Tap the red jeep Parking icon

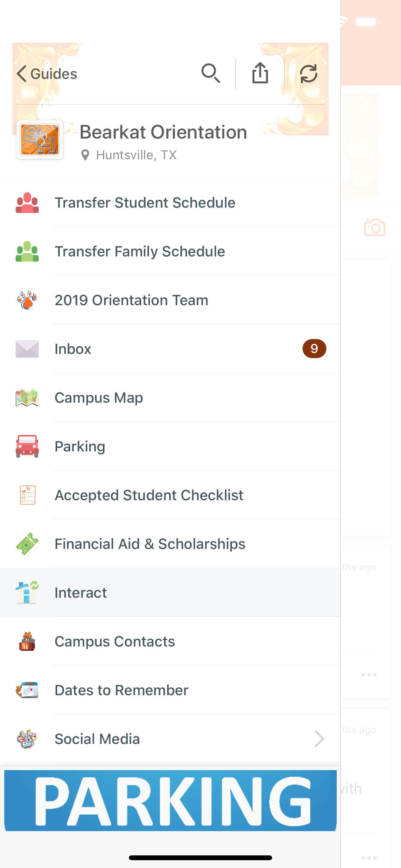coord(27,446)
